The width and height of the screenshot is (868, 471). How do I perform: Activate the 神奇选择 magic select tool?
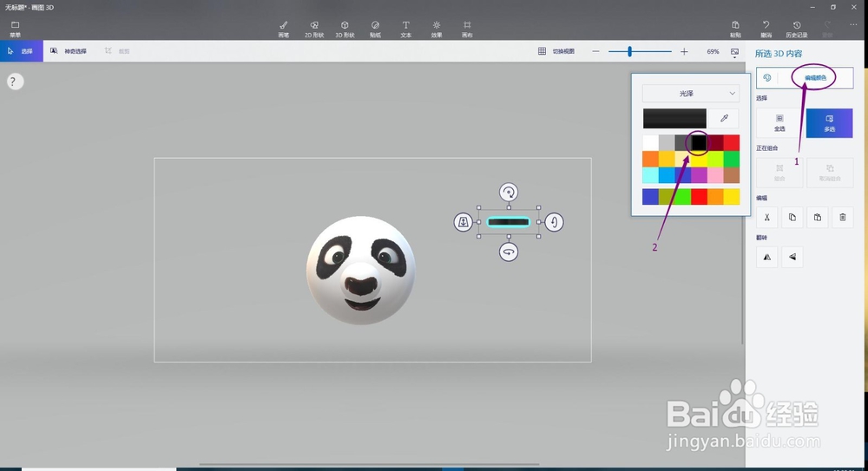coord(69,51)
